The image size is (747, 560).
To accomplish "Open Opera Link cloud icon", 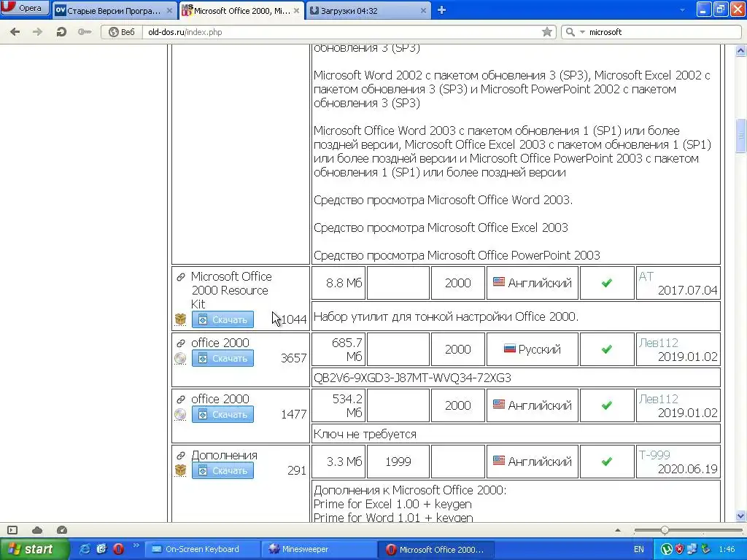I will click(x=37, y=530).
